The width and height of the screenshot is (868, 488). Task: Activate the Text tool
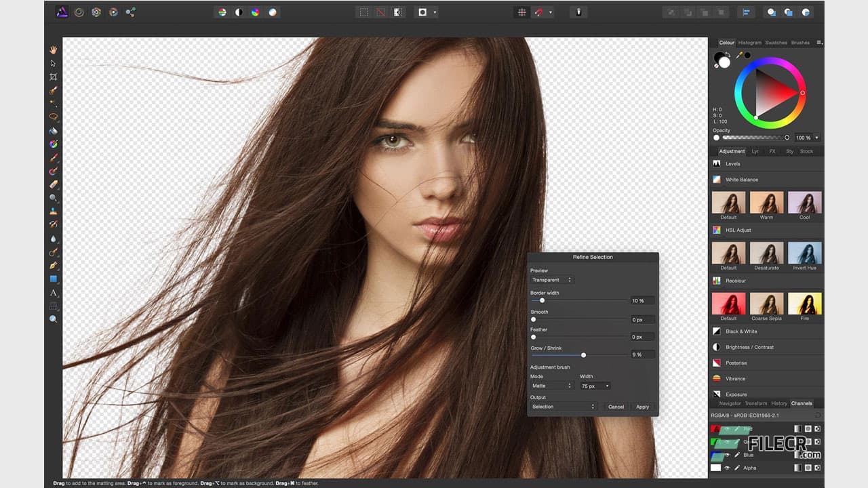pos(53,292)
